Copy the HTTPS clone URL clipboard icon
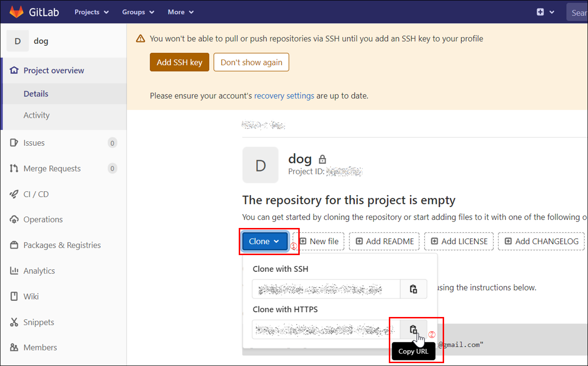 [413, 329]
